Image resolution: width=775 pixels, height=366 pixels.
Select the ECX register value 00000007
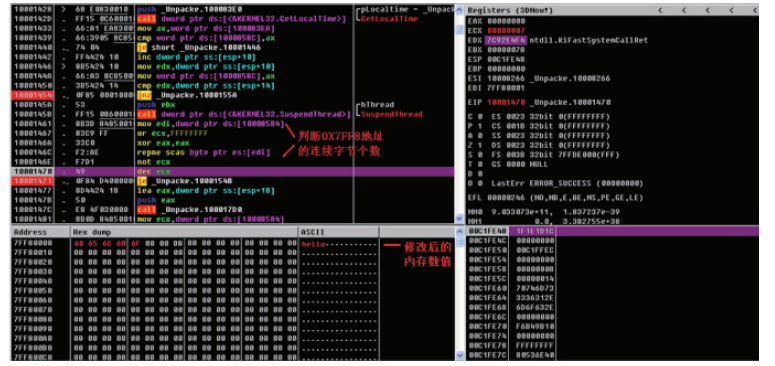(507, 31)
